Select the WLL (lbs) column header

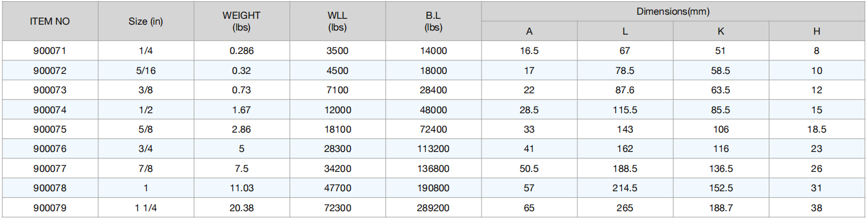337,21
